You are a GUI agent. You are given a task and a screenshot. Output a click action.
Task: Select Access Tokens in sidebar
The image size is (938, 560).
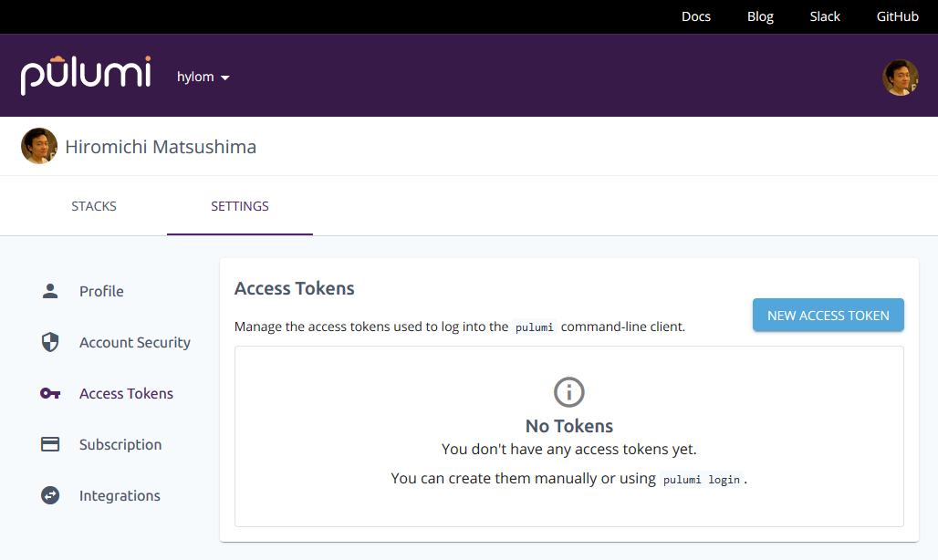[x=126, y=393]
